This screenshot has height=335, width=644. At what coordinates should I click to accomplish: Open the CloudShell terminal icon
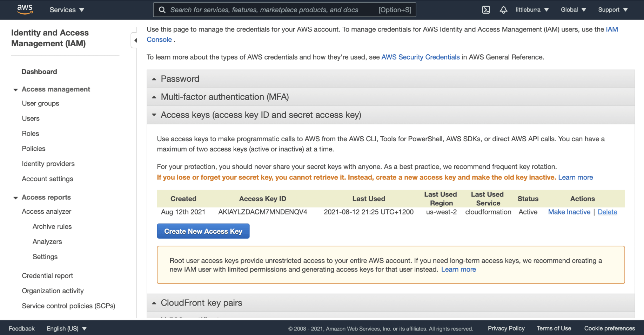486,10
